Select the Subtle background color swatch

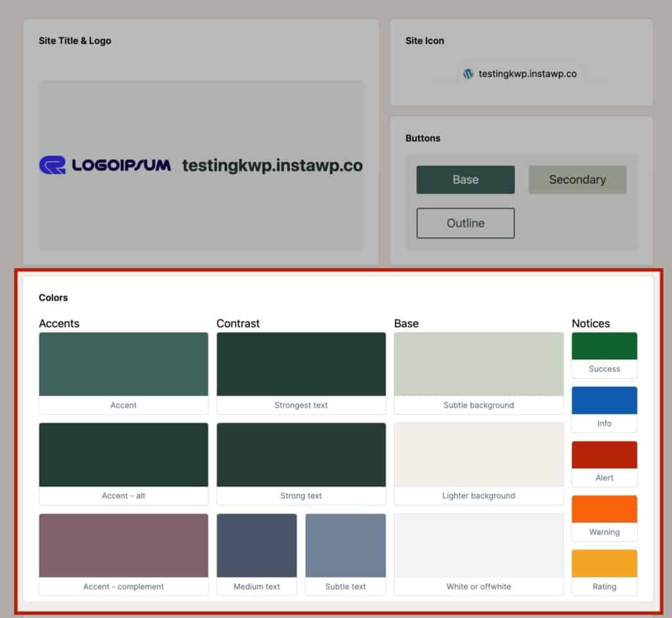click(478, 364)
